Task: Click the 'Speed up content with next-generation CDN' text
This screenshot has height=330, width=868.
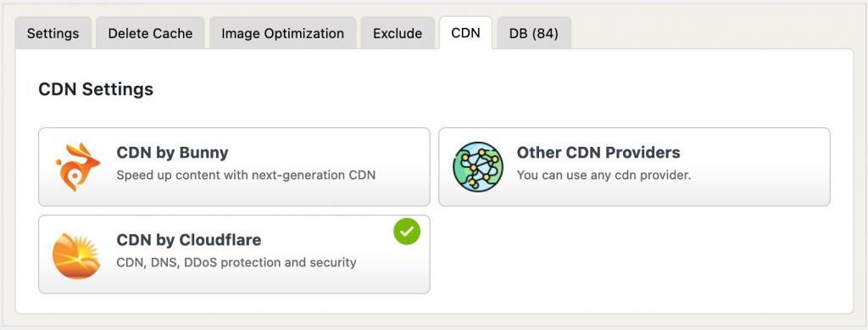Action: tap(246, 175)
